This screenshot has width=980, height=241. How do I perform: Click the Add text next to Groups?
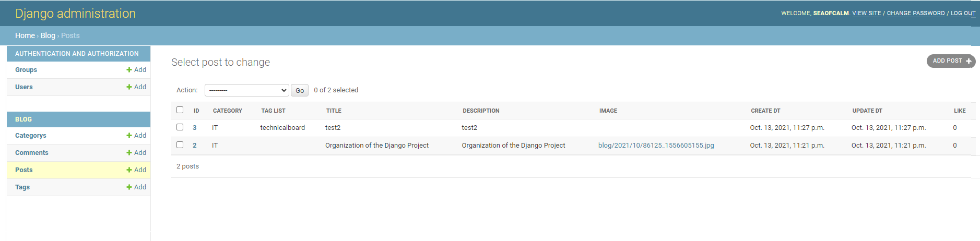(140, 70)
